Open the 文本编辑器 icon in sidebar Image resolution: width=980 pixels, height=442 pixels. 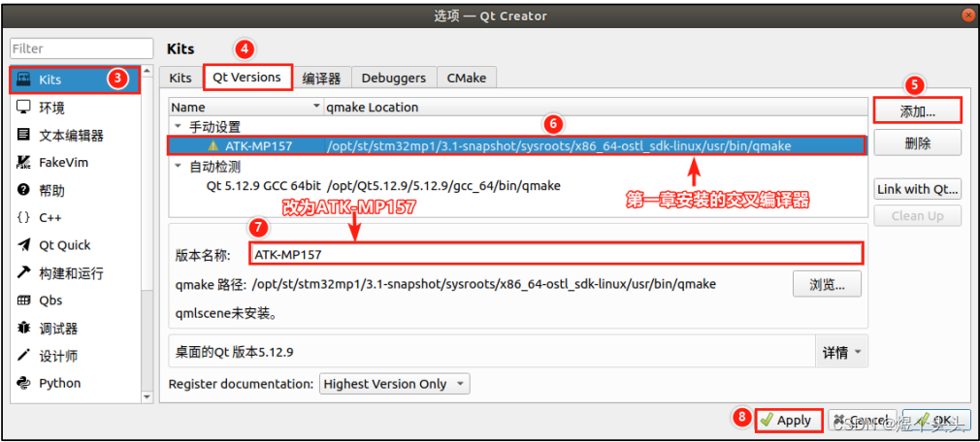[23, 135]
